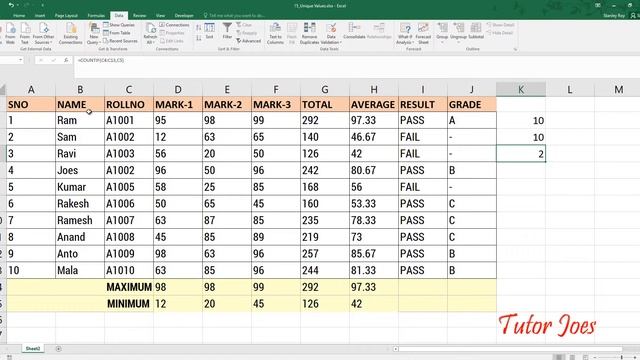The width and height of the screenshot is (640, 360).
Task: Click the MAXIMUM label cell
Action: [x=129, y=287]
